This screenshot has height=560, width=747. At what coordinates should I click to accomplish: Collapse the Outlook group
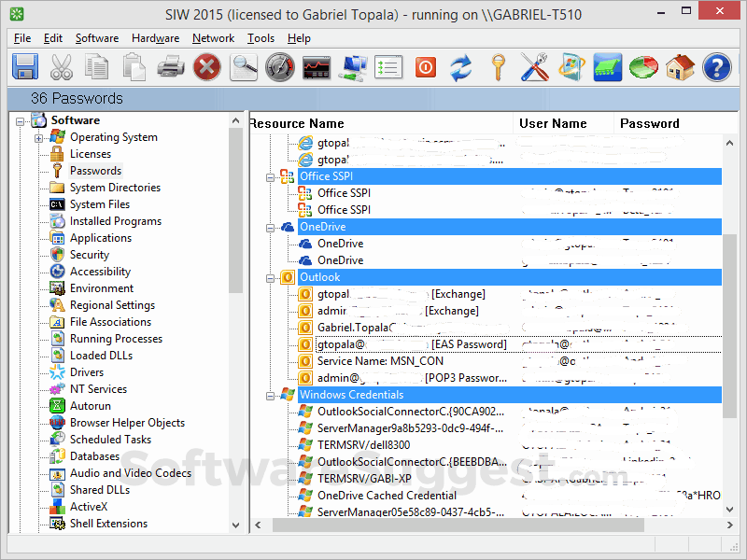pos(270,278)
